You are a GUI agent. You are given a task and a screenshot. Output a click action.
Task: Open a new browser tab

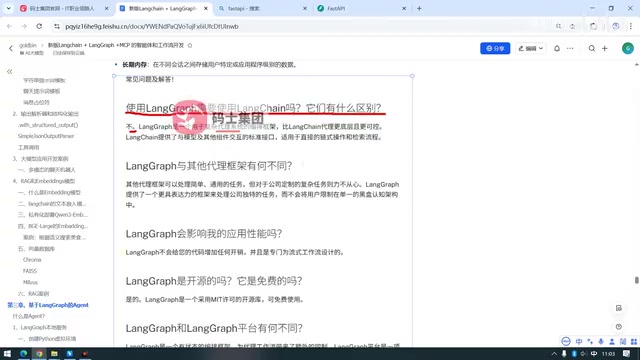[419, 8]
